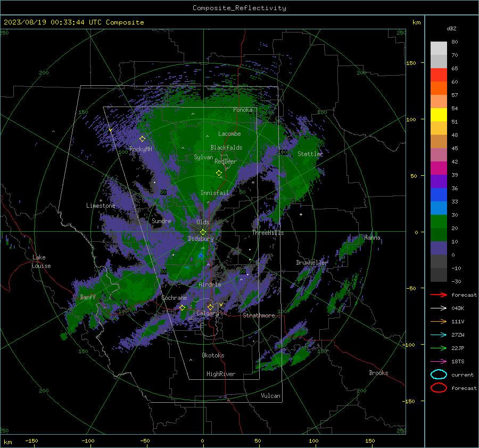Image resolution: width=479 pixels, height=448 pixels.
Task: Pick the green 22JP arrow legend icon
Action: tap(439, 348)
